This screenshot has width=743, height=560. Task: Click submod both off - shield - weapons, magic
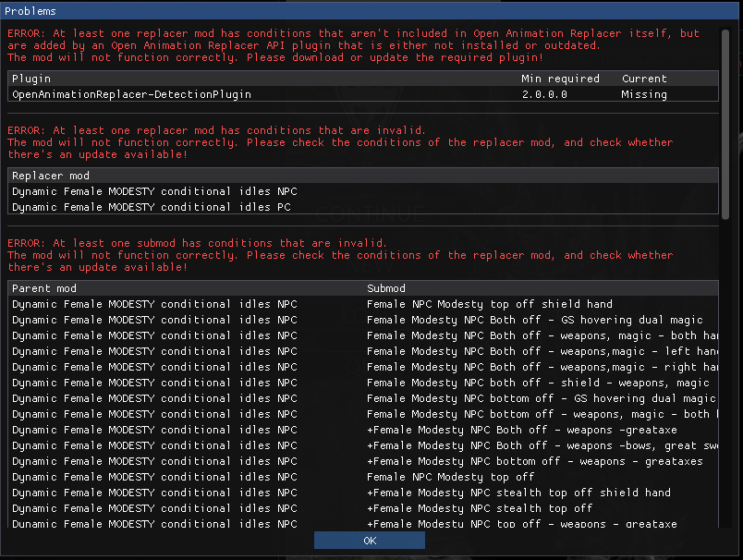pos(538,383)
